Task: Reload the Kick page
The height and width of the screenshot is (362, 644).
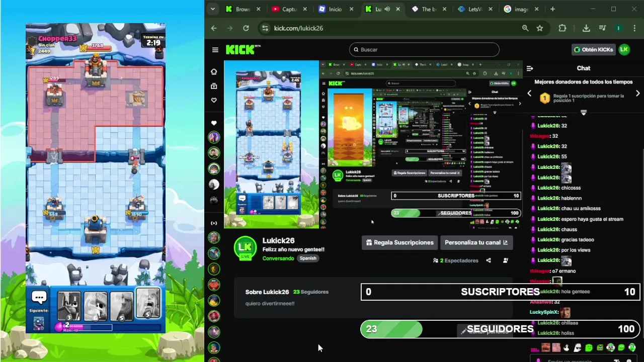Action: coord(246,28)
